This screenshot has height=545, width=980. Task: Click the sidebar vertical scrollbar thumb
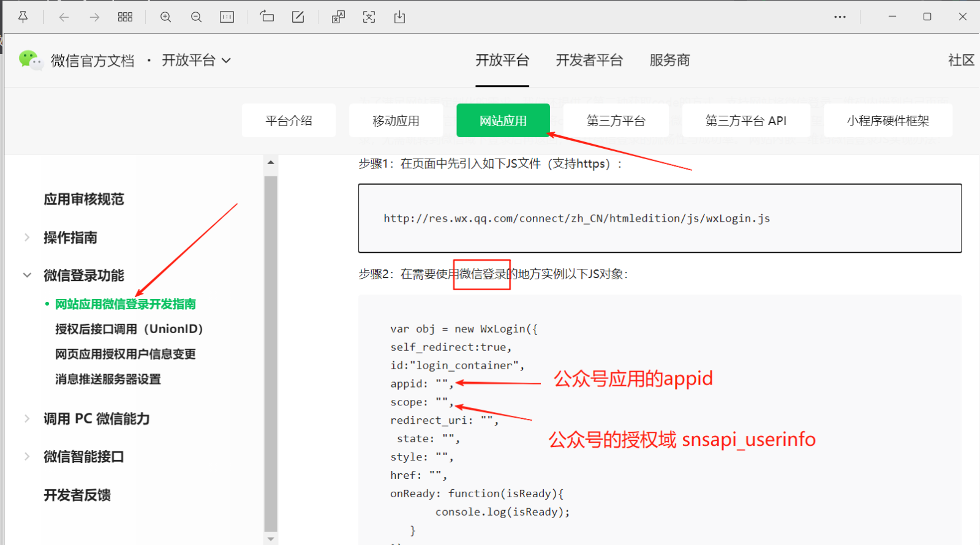click(271, 353)
